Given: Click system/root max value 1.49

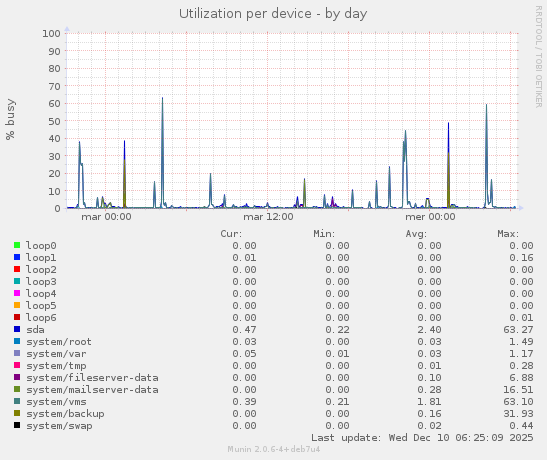Looking at the screenshot, I should (521, 342).
